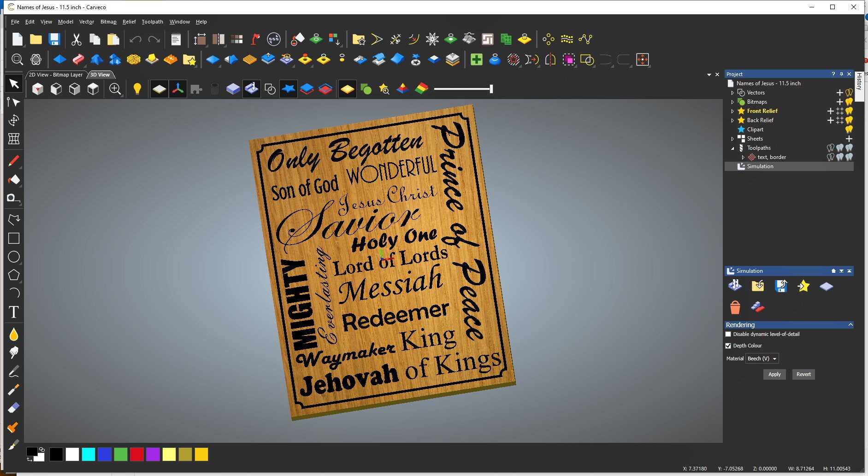
Task: Select the Transfer to Clipart star icon
Action: [x=803, y=286]
